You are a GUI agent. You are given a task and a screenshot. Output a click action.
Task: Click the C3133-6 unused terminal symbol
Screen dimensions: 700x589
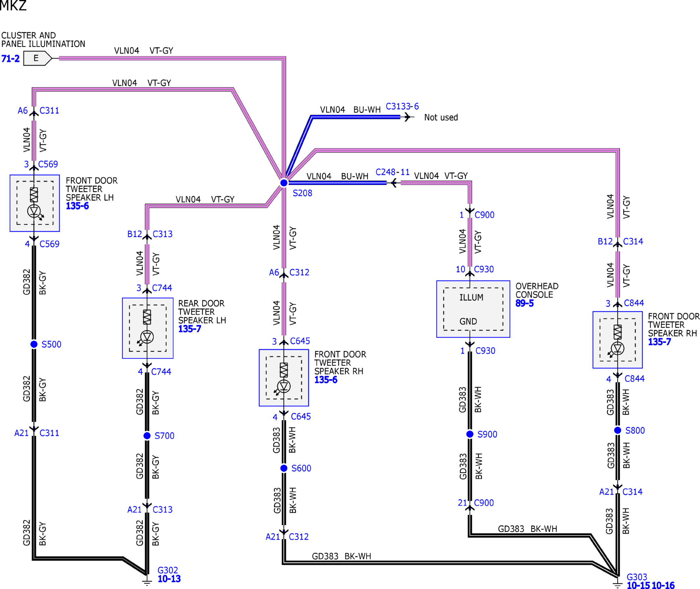[407, 117]
